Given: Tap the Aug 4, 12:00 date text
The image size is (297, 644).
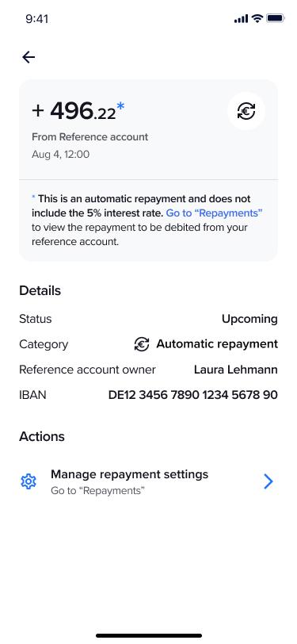Looking at the screenshot, I should 61,155.
